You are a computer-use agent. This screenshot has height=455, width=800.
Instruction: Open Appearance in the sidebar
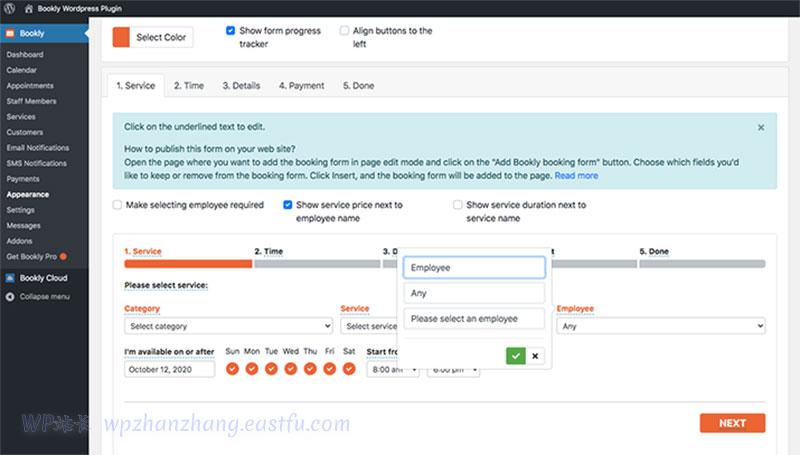coord(28,195)
